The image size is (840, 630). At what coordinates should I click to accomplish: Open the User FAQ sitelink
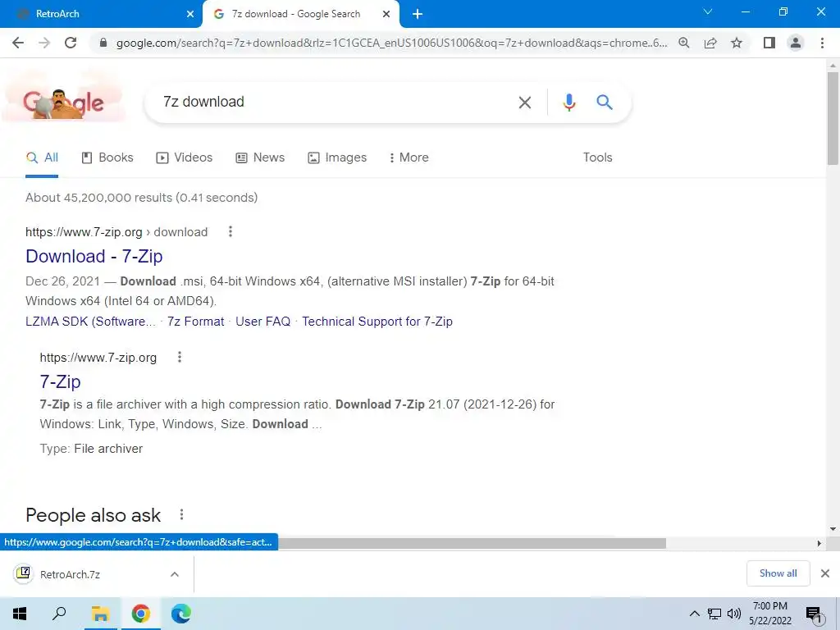click(x=263, y=322)
